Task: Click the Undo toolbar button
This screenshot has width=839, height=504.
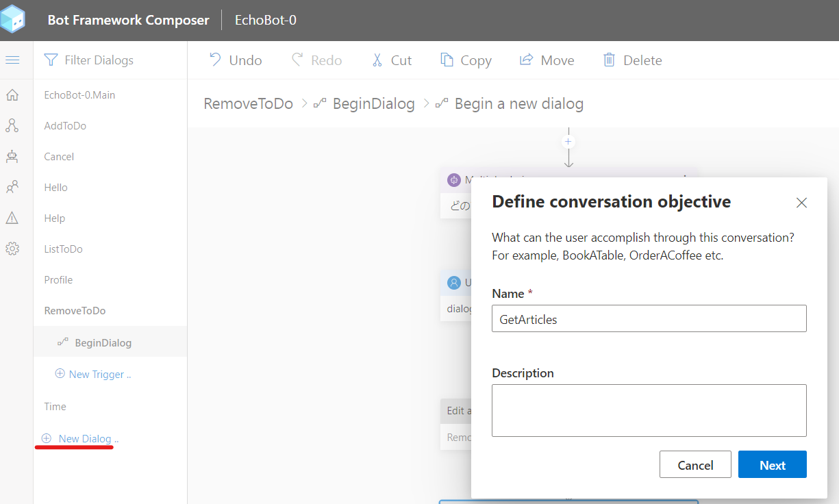Action: pyautogui.click(x=236, y=60)
